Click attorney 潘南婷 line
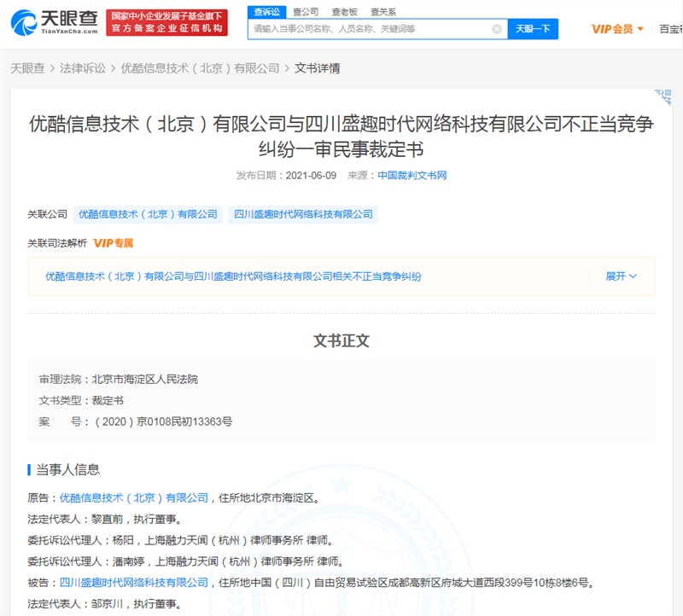The height and width of the screenshot is (616, 683). (x=186, y=561)
